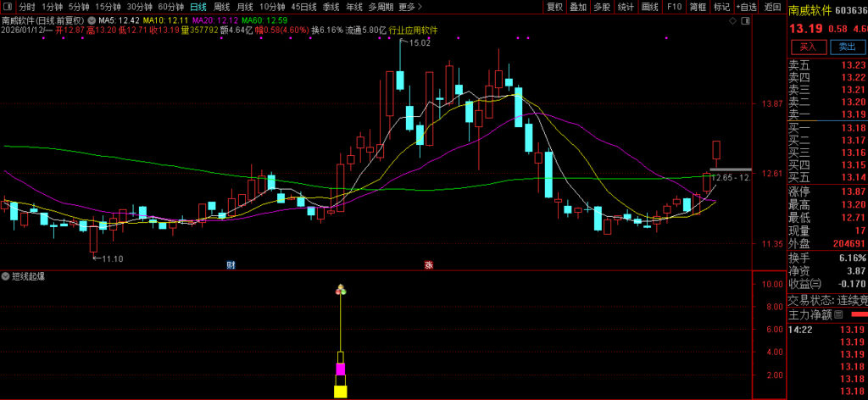This screenshot has width=868, height=400.
Task: Click the signal balls icon in indicator pane
Action: (341, 291)
